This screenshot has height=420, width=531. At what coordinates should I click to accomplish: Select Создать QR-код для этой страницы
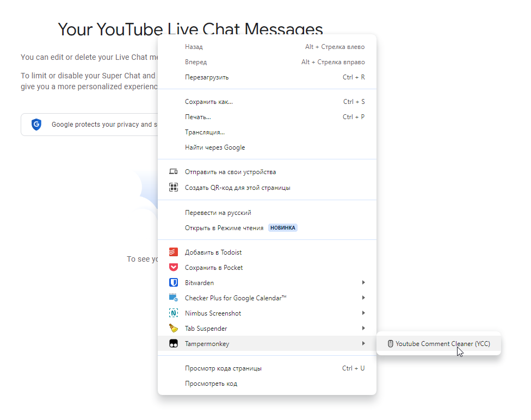pos(267,188)
